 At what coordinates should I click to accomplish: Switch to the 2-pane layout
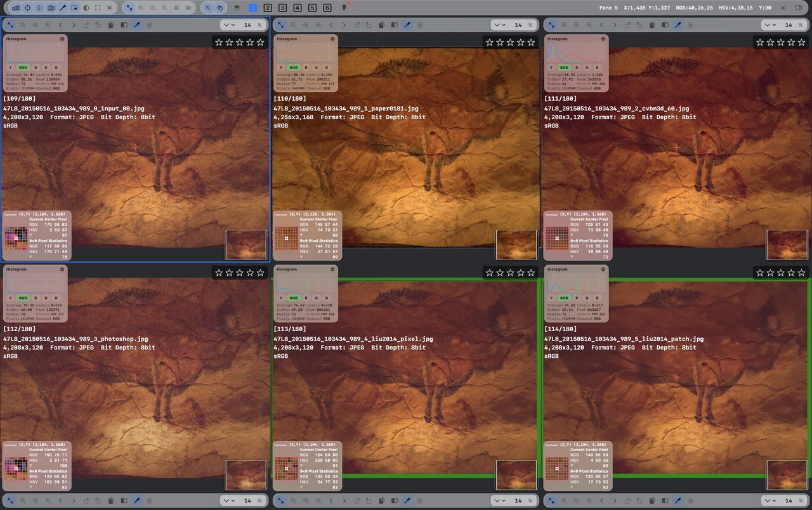click(268, 8)
